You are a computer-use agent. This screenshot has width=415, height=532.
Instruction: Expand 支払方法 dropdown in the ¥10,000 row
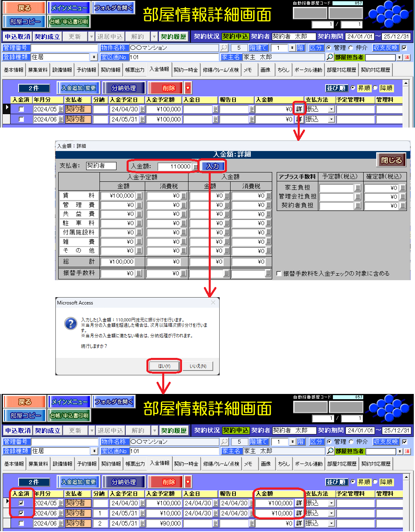331,513
